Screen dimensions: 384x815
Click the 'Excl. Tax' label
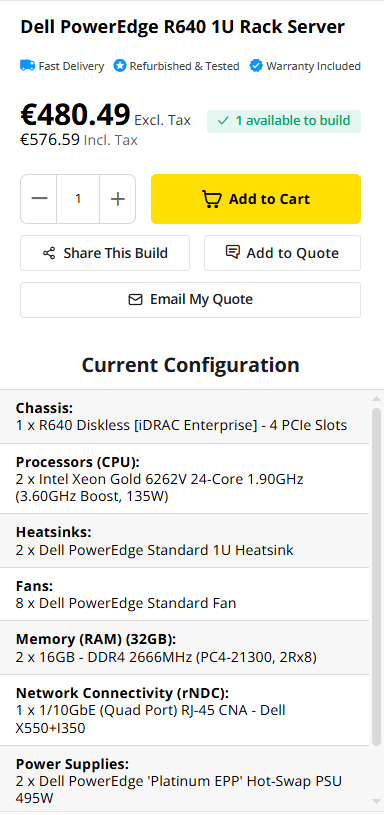[163, 121]
